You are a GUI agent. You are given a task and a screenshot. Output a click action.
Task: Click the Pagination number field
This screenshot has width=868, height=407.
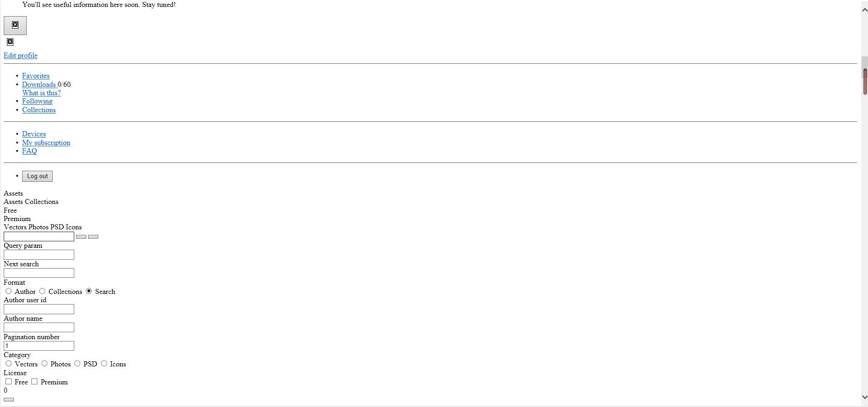(x=39, y=346)
